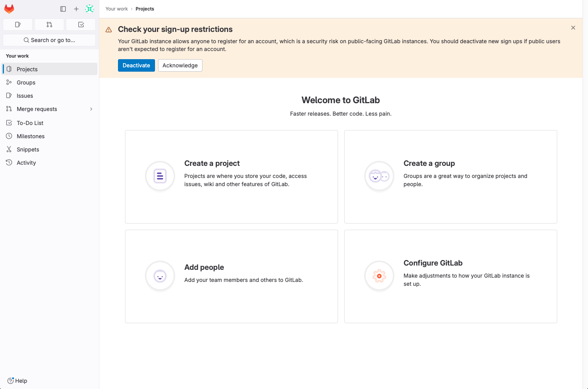The width and height of the screenshot is (588, 389).
Task: Click the 'Welcome to GitLab' heading
Action: pyautogui.click(x=341, y=100)
